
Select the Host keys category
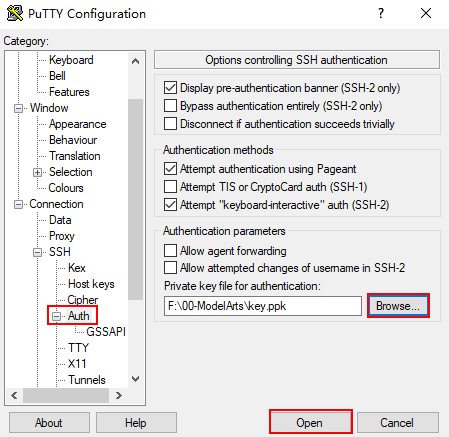pyautogui.click(x=91, y=284)
